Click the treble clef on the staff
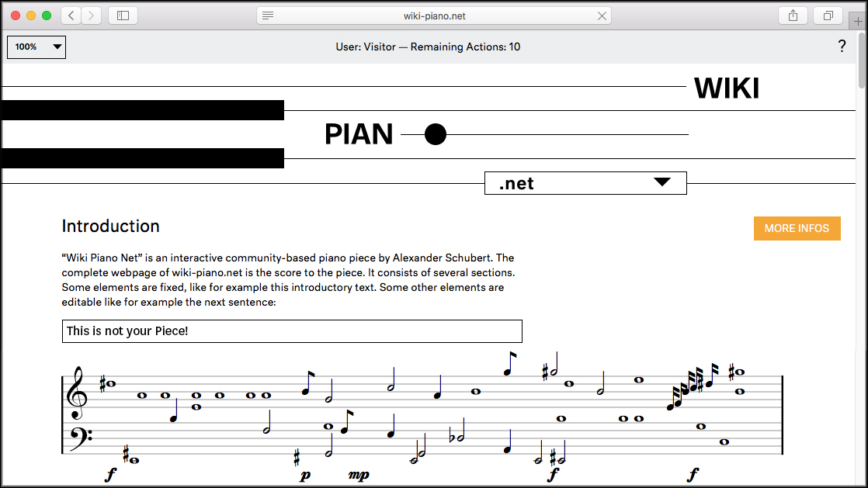This screenshot has height=488, width=868. [76, 393]
